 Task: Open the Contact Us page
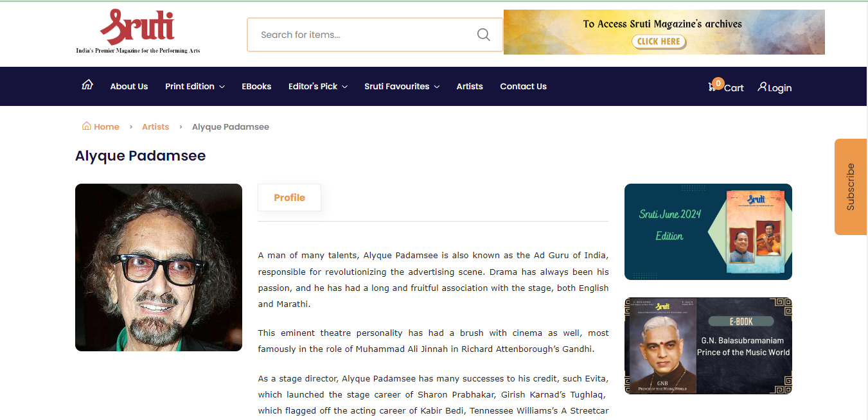(x=523, y=86)
